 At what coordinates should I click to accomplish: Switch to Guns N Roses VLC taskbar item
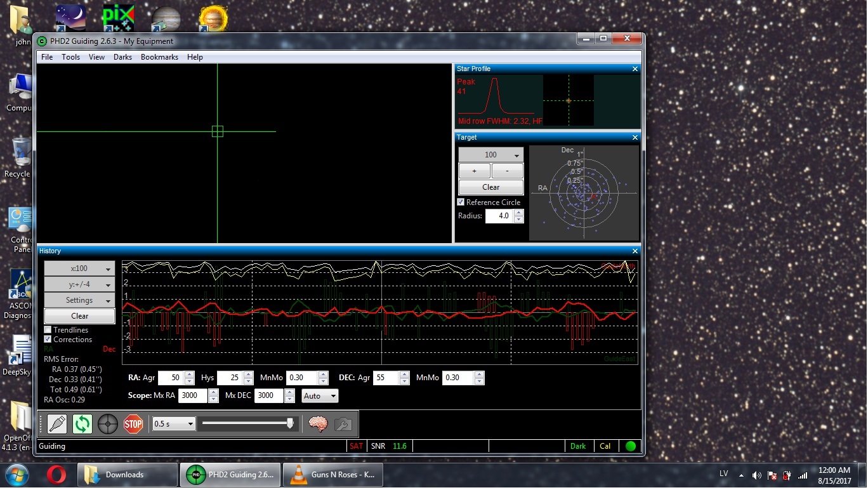(333, 475)
